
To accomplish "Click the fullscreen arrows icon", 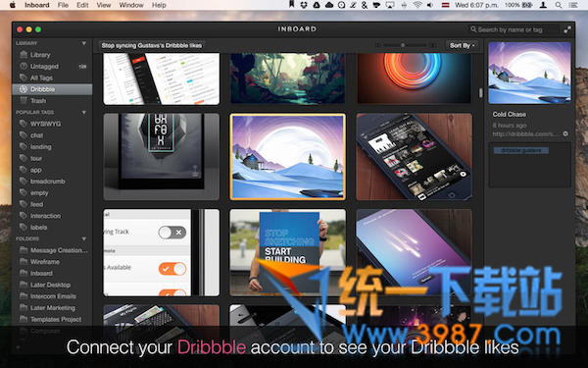I will point(567,29).
